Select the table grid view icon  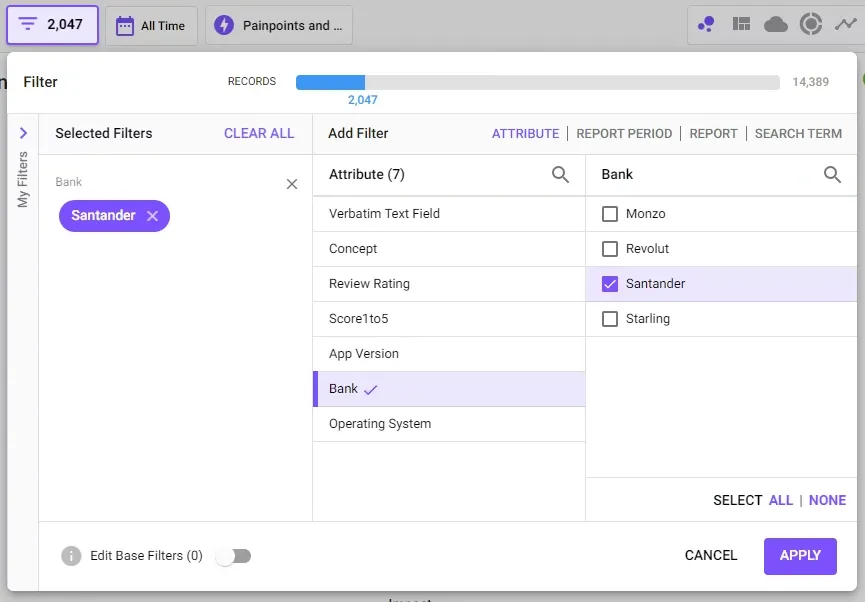coord(741,24)
